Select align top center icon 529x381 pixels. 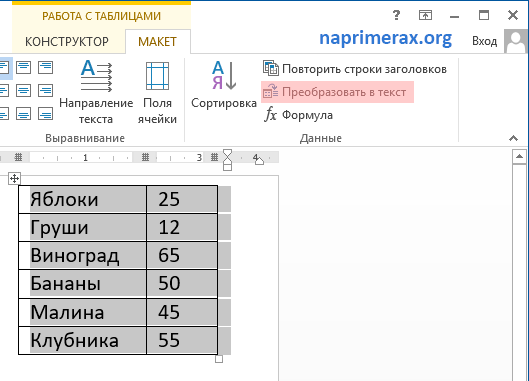23,67
